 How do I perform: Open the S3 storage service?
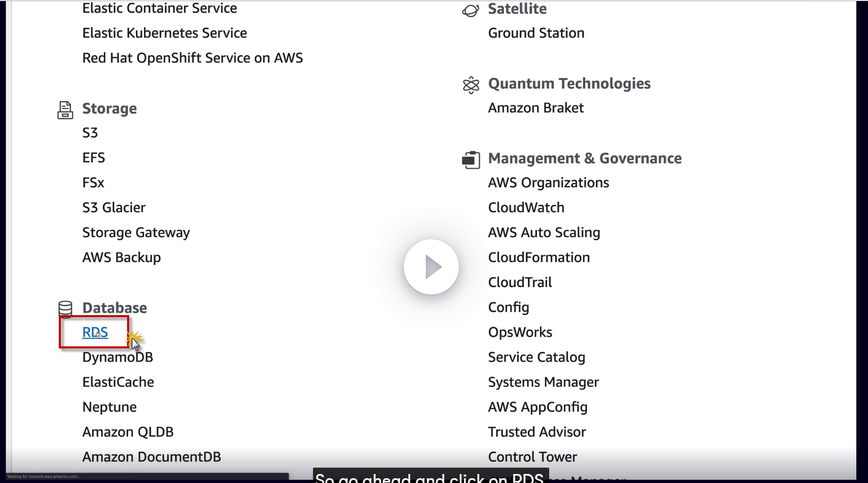[90, 133]
